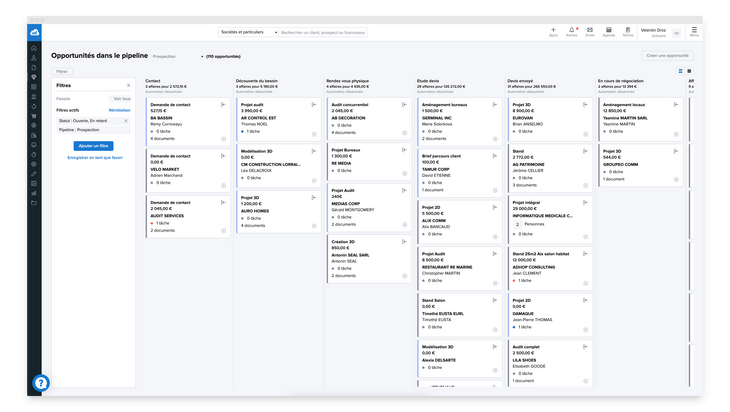Click Ajouter un filtre button
The height and width of the screenshot is (412, 730).
pos(94,146)
